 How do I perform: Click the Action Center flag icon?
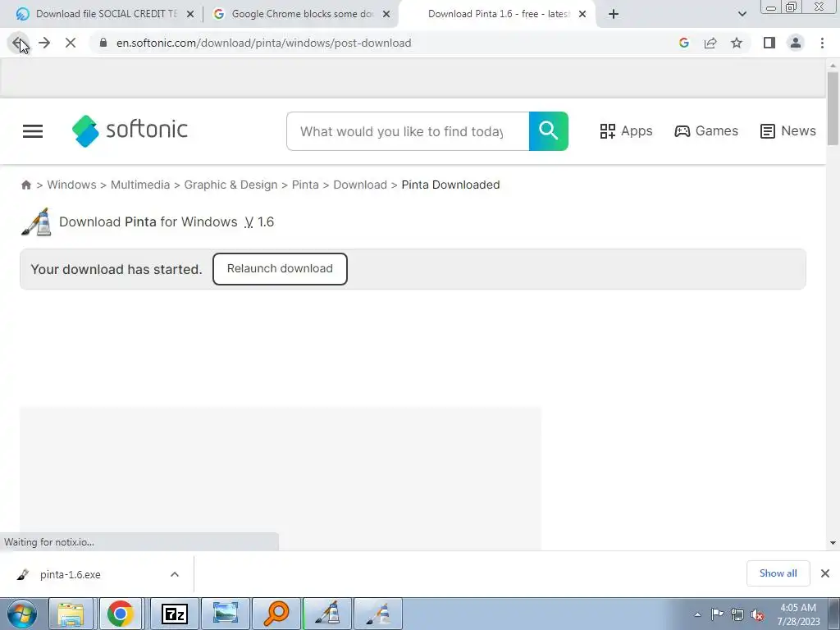coord(717,614)
